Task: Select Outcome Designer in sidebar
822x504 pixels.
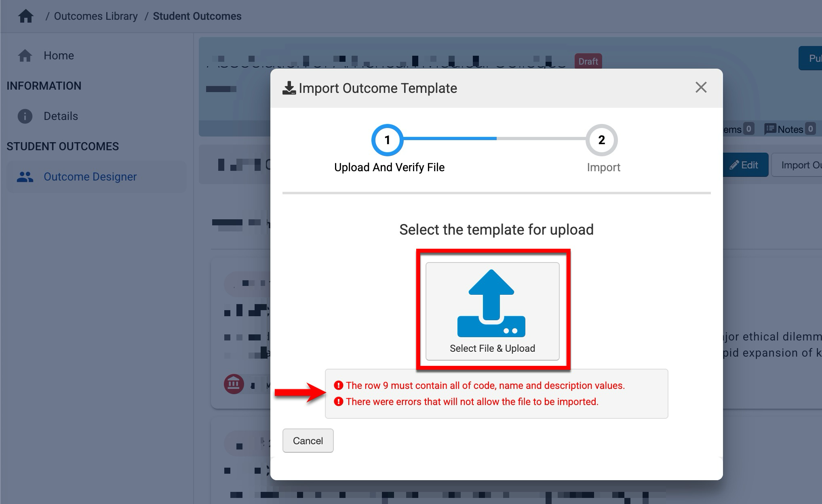Action: point(90,177)
